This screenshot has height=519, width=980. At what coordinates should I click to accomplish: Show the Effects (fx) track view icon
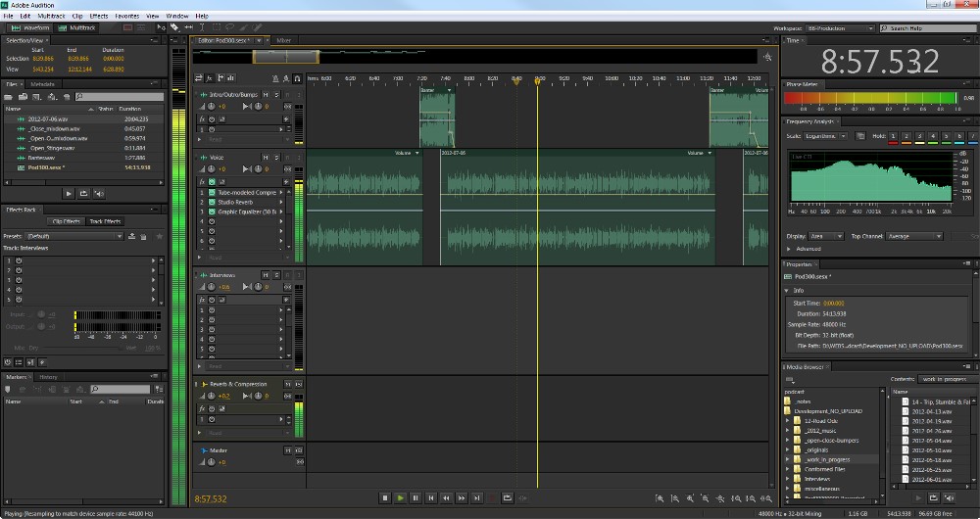(x=210, y=78)
